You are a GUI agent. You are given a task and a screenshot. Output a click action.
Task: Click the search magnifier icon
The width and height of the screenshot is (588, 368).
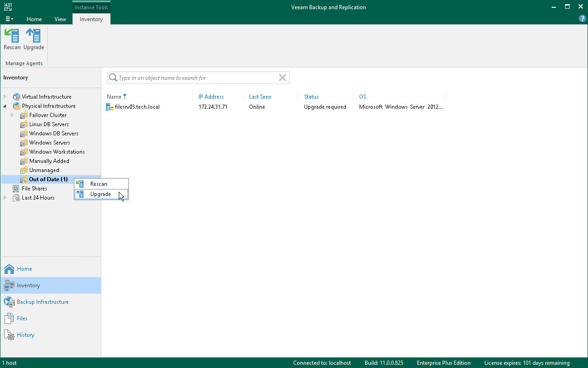pos(113,78)
